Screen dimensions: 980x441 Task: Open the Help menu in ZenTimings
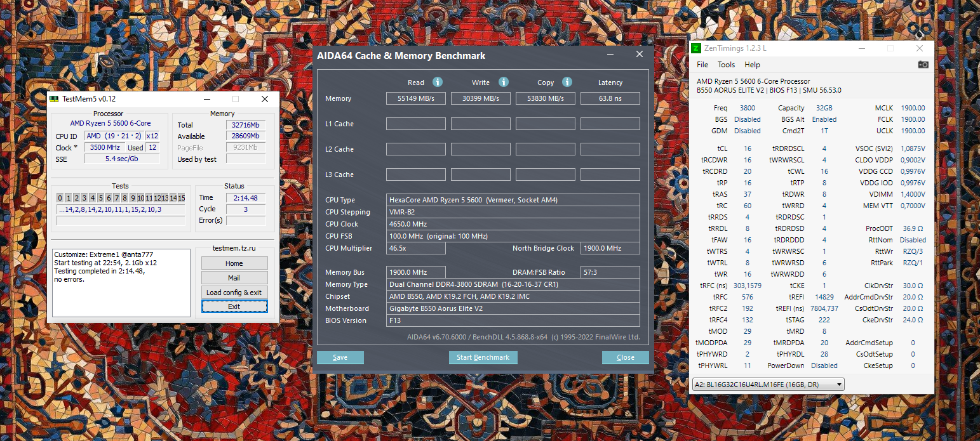[752, 65]
